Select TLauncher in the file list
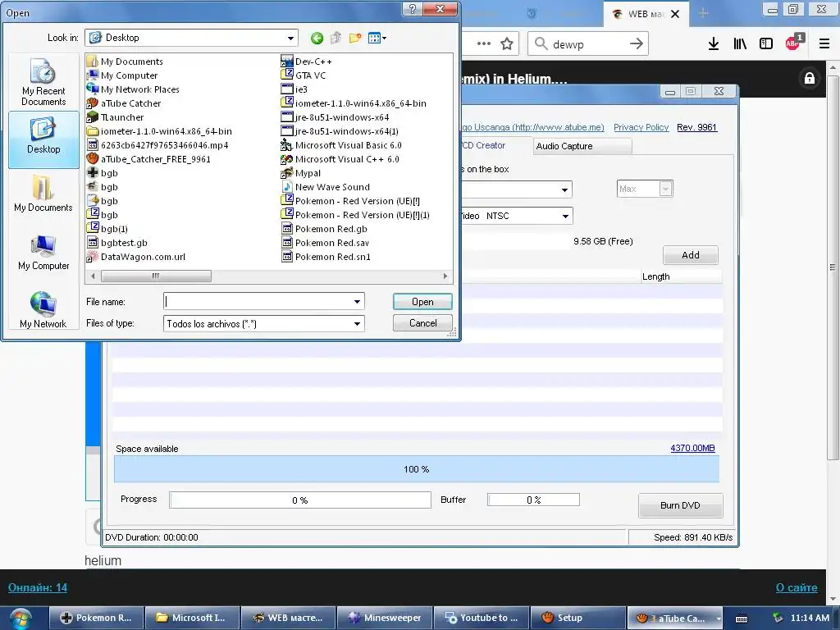Image resolution: width=840 pixels, height=630 pixels. (x=116, y=117)
